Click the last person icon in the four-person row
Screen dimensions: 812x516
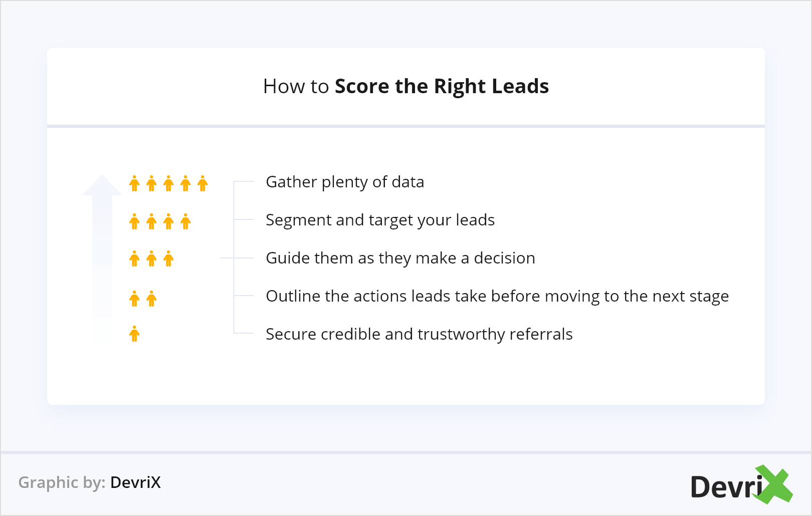(185, 221)
